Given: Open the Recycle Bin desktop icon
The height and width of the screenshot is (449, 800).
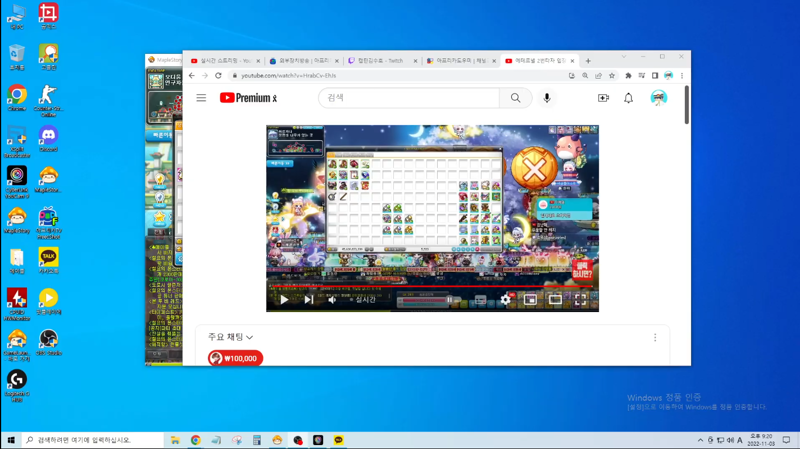Looking at the screenshot, I should click(17, 57).
